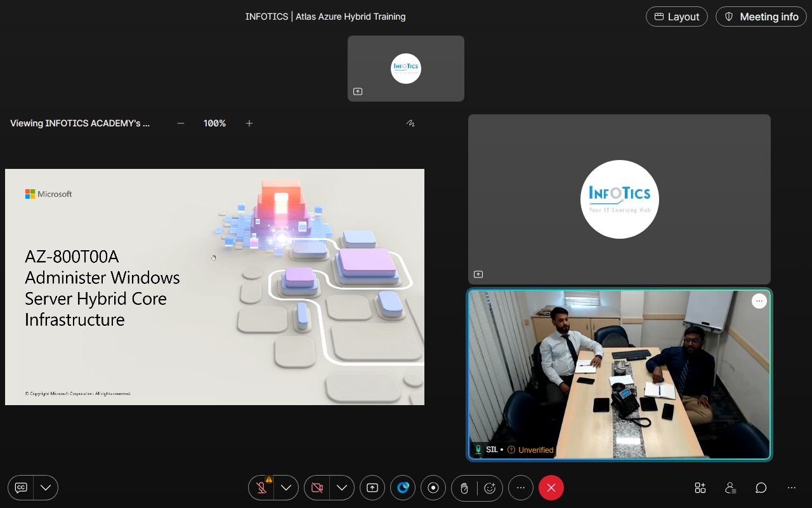Zoom out shared content with minus
The height and width of the screenshot is (508, 812).
point(181,123)
